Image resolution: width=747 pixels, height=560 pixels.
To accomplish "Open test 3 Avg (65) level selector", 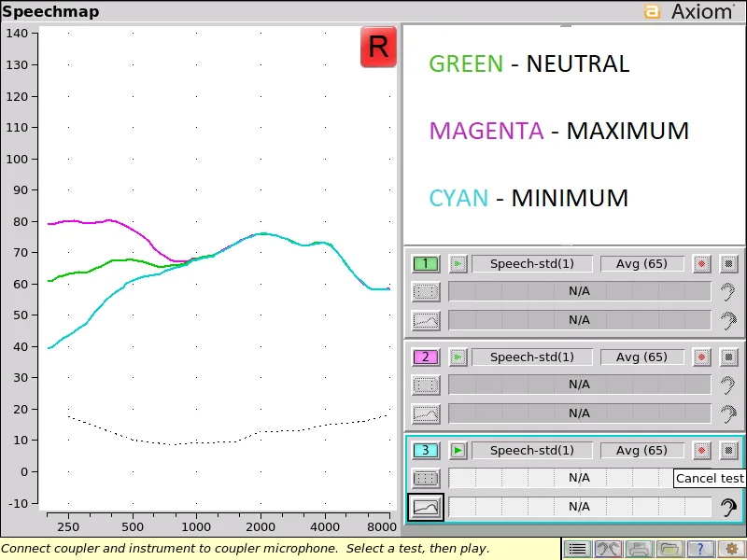I will [x=641, y=451].
